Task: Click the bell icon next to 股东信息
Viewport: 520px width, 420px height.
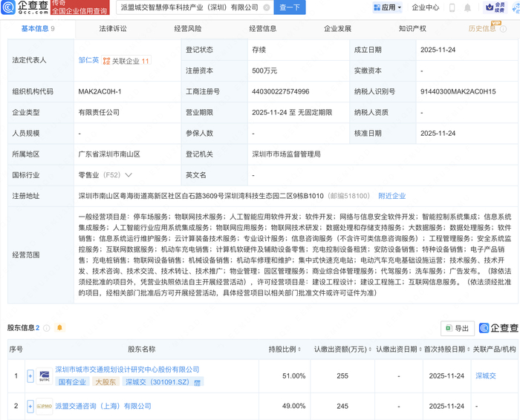Action: pos(59,327)
